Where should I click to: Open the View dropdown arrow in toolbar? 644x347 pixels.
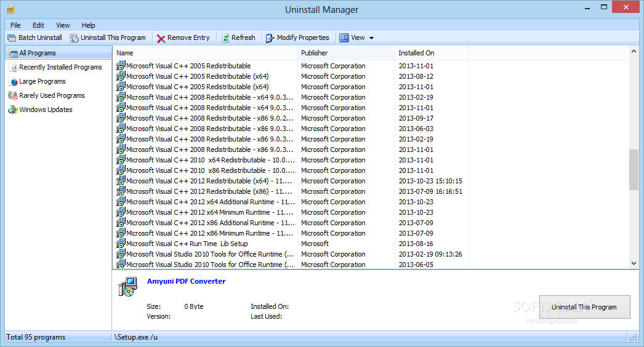[371, 38]
